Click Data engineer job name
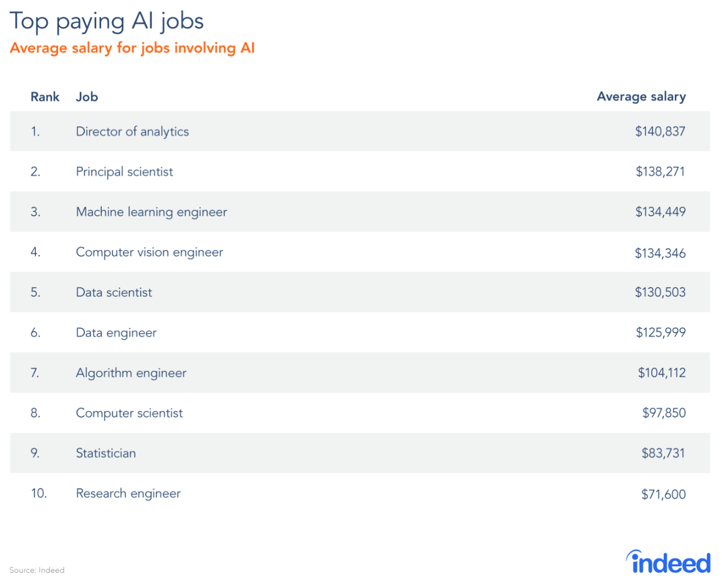The height and width of the screenshot is (587, 728). [x=116, y=333]
